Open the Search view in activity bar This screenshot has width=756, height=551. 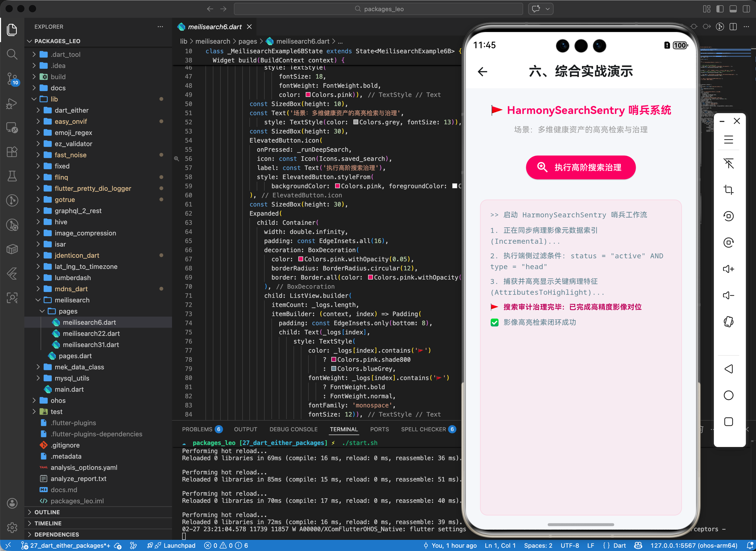(12, 54)
